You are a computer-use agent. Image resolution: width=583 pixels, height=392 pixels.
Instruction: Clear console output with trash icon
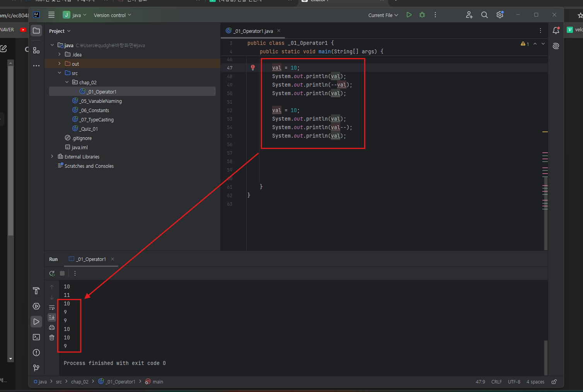pyautogui.click(x=52, y=337)
